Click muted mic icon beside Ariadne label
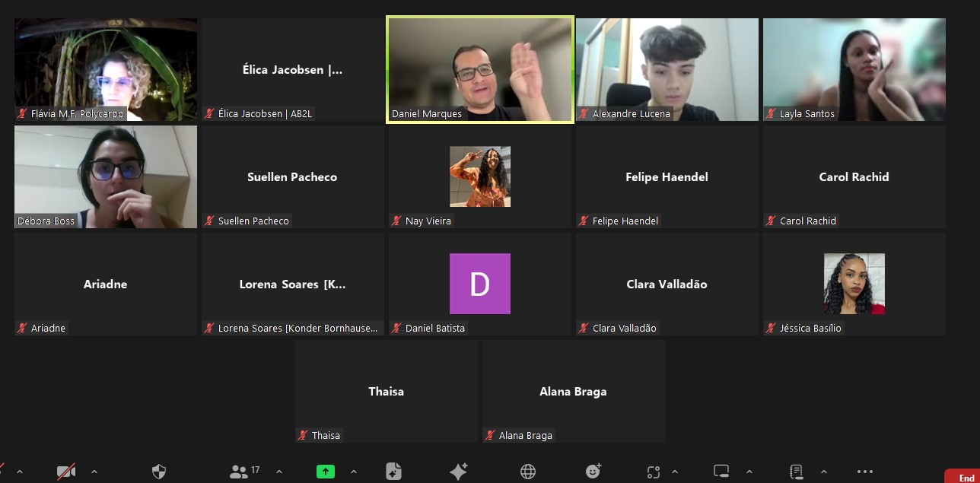Screen dimensions: 980x483 click(22, 329)
